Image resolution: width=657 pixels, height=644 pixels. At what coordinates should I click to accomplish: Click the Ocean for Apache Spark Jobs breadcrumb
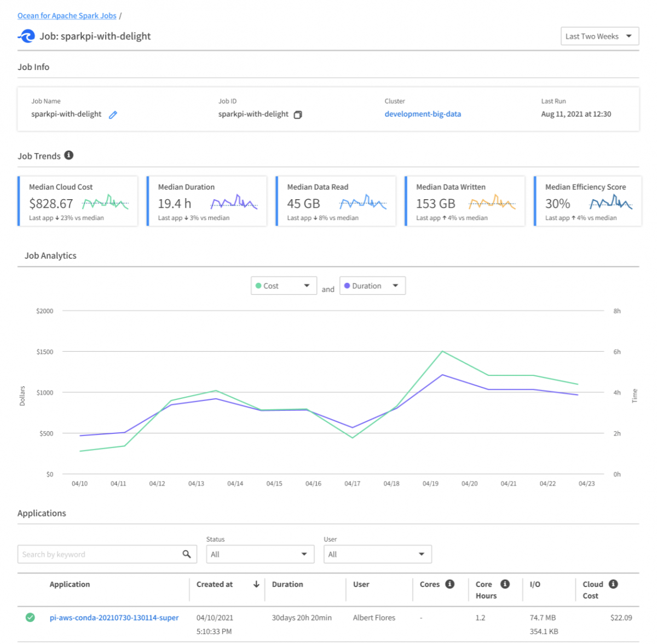pos(67,16)
